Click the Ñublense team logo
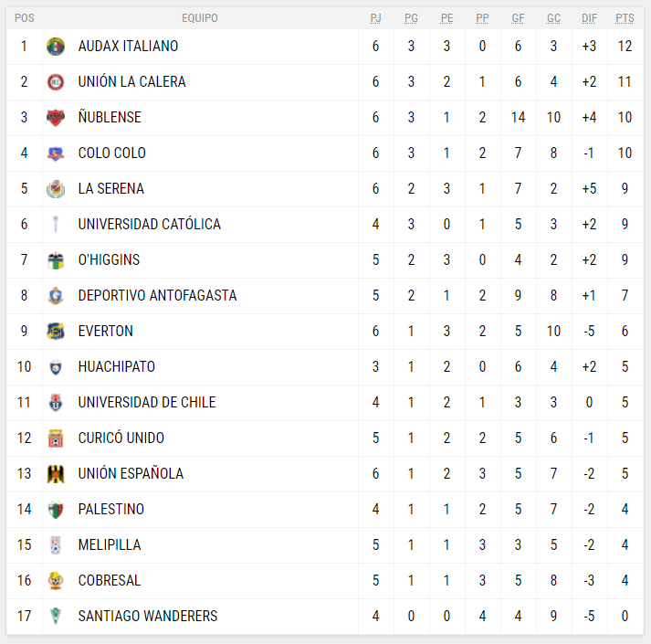The image size is (651, 644). pos(56,117)
